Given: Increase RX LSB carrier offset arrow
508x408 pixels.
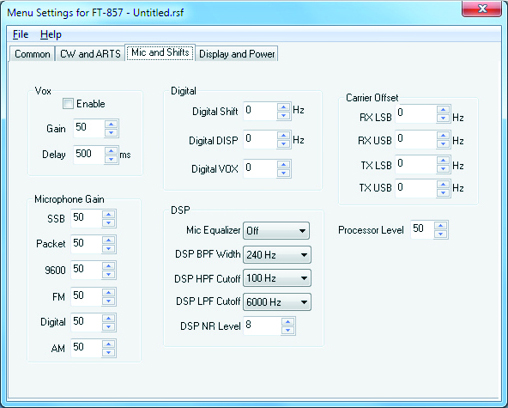Looking at the screenshot, I should point(443,110).
